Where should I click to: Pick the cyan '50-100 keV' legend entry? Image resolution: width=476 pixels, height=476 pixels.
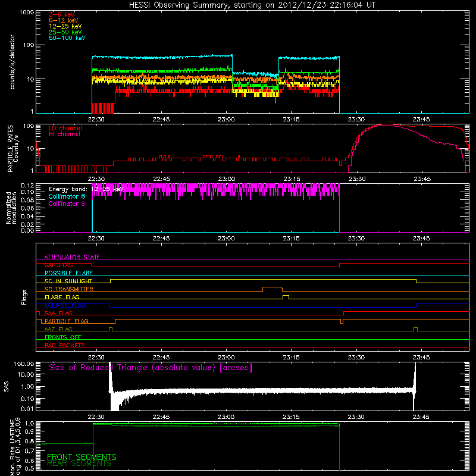tap(67, 38)
